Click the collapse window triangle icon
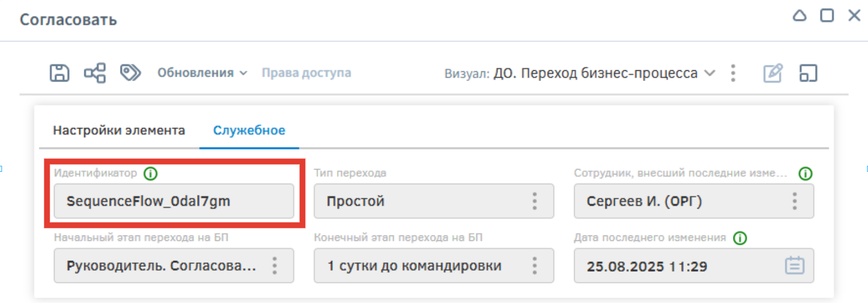Image resolution: width=868 pixels, height=303 pixels. coord(799,16)
